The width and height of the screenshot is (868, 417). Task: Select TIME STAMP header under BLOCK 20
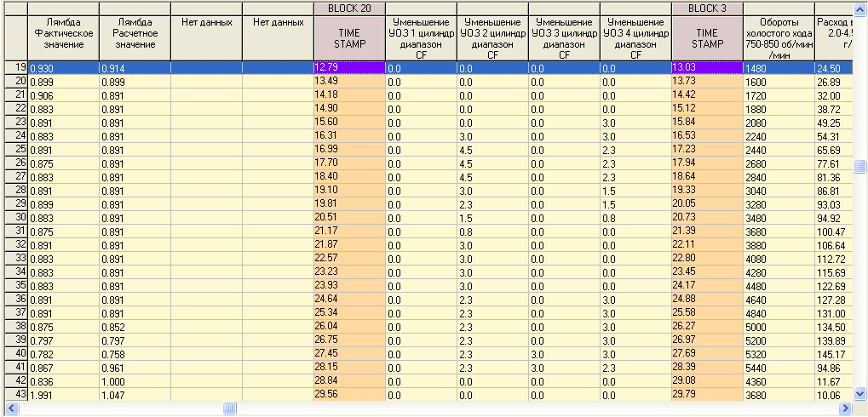(x=349, y=37)
